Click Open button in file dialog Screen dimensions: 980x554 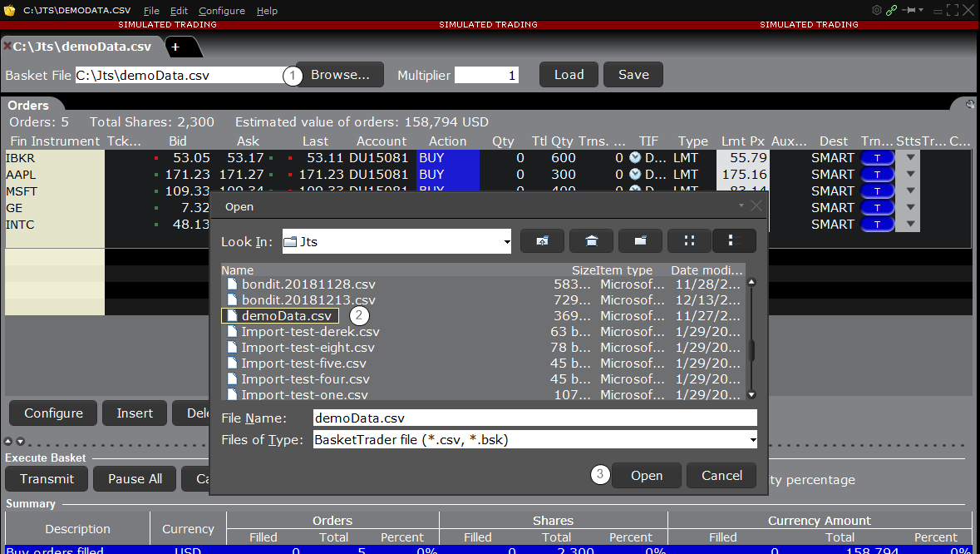coord(646,476)
